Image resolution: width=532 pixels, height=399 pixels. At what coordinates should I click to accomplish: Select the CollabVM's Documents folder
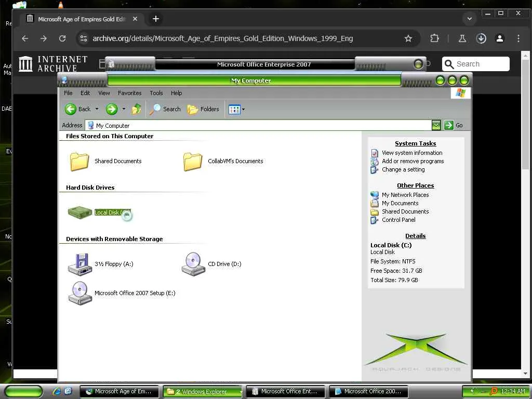click(223, 162)
